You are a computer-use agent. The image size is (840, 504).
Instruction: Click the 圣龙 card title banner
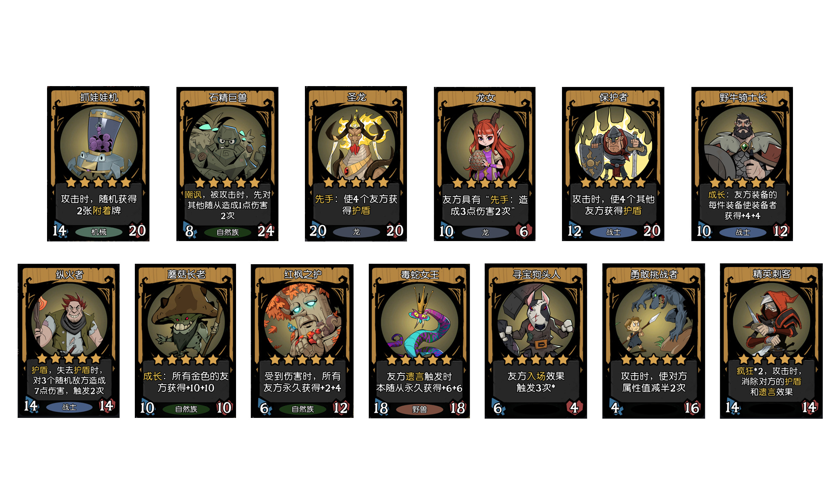pos(356,97)
